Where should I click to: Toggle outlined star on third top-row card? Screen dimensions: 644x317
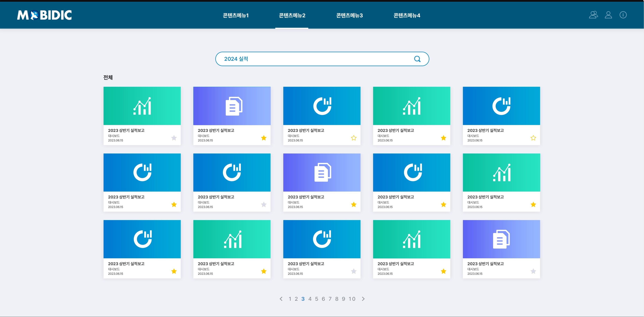pyautogui.click(x=353, y=138)
